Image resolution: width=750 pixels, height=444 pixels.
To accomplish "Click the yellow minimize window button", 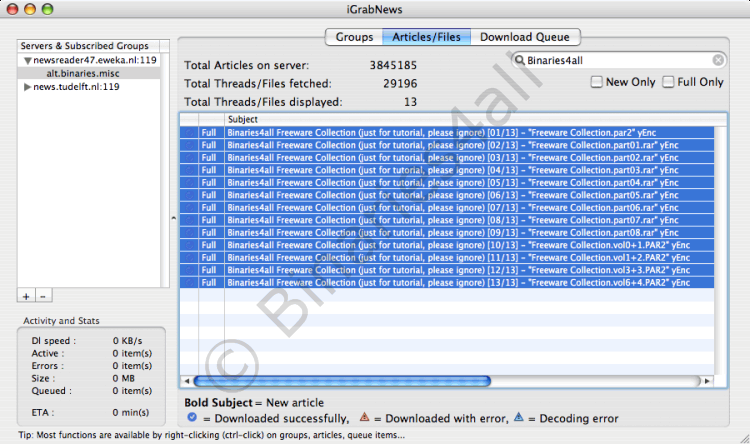I will [30, 9].
